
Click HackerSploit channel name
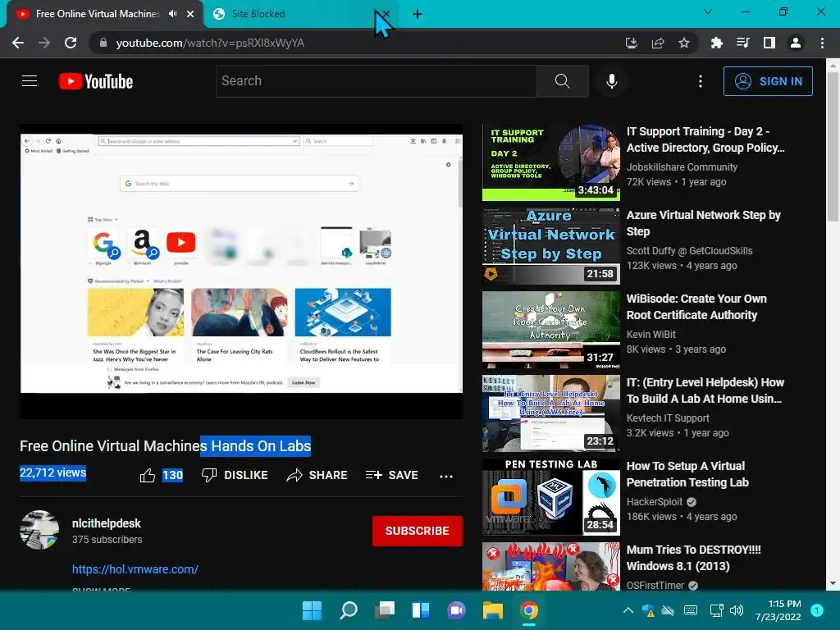point(654,502)
